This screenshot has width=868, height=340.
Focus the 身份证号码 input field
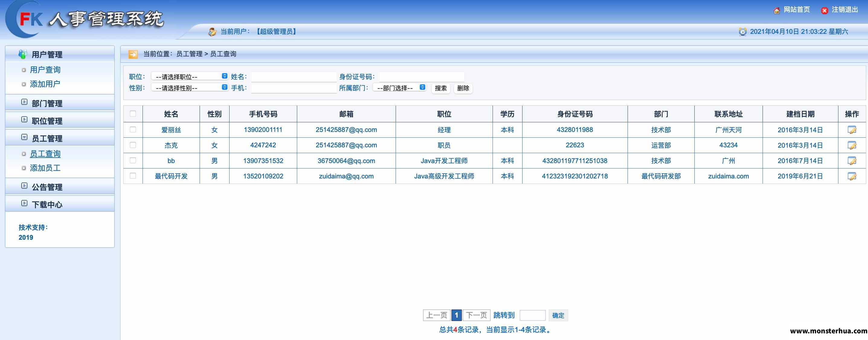click(x=422, y=76)
